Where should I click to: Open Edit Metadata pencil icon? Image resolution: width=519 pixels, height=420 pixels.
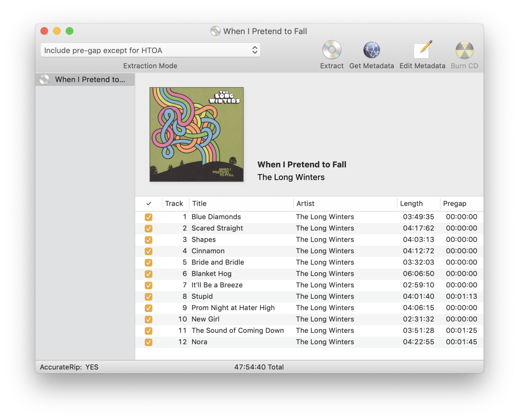pos(422,50)
